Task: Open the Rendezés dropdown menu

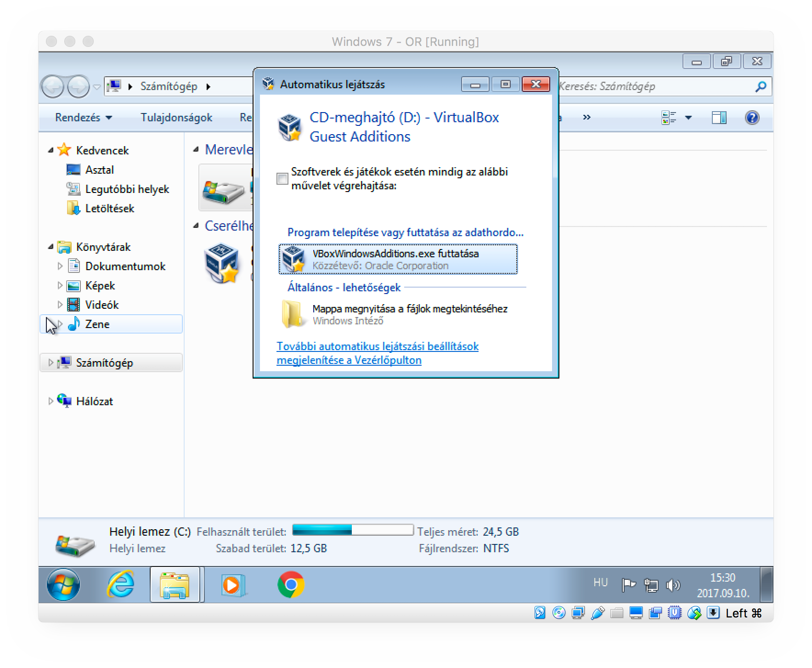Action: (x=84, y=118)
